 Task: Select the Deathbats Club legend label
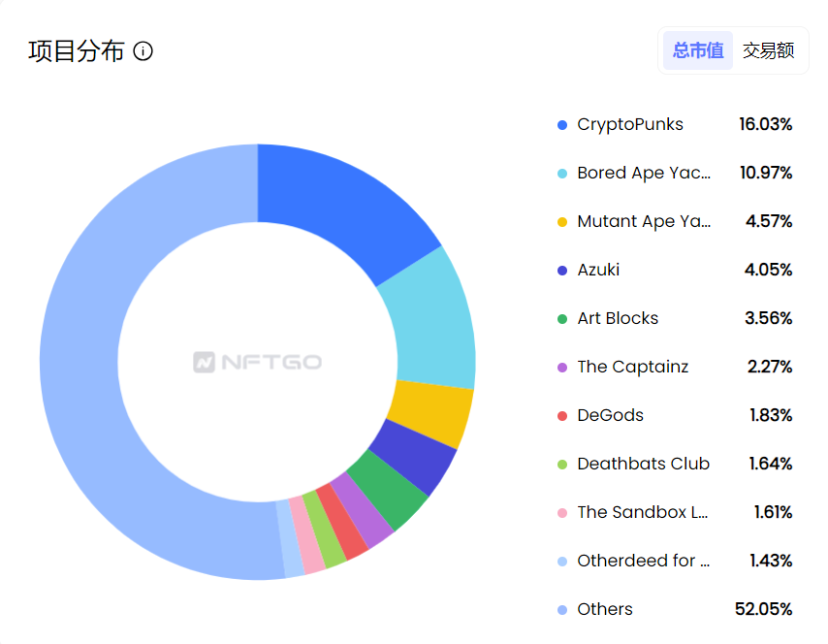(643, 464)
